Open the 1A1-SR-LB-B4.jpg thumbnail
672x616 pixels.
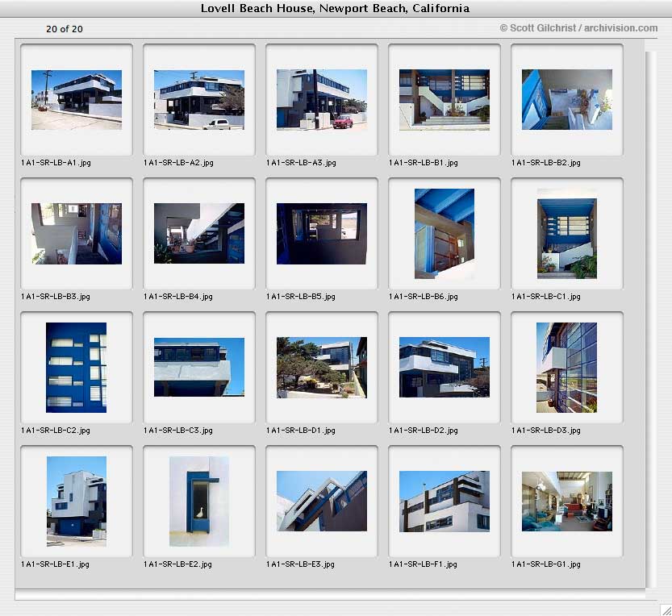pyautogui.click(x=199, y=234)
